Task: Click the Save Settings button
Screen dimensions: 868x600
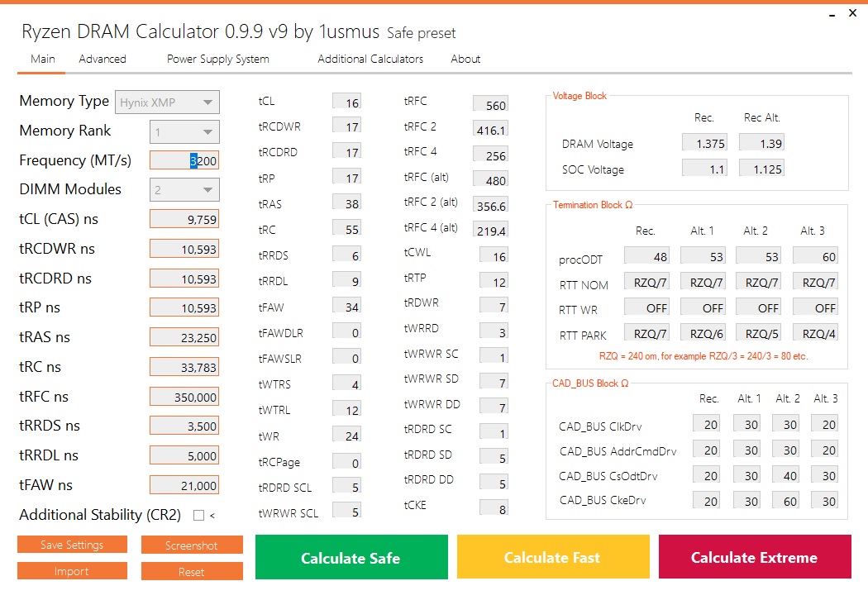Action: pyautogui.click(x=72, y=545)
